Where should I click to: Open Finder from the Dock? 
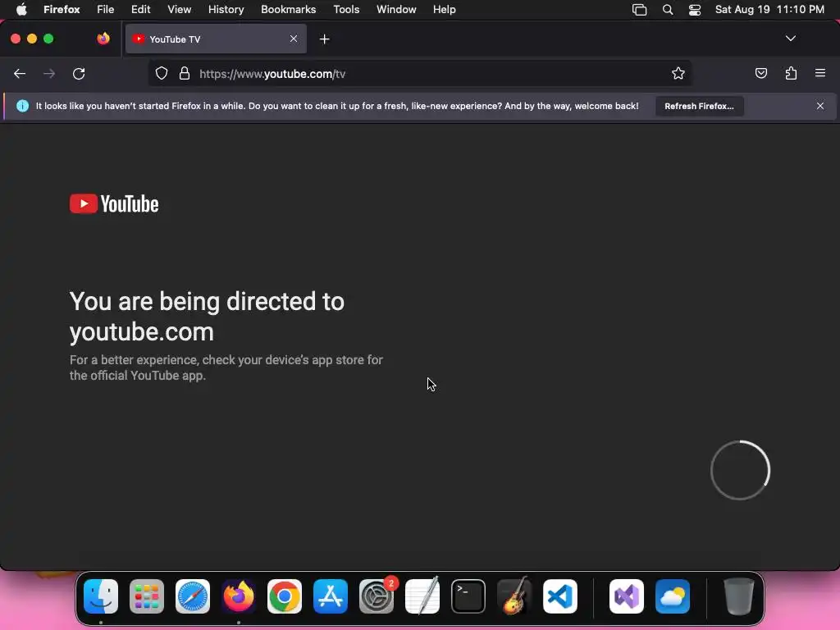(101, 596)
